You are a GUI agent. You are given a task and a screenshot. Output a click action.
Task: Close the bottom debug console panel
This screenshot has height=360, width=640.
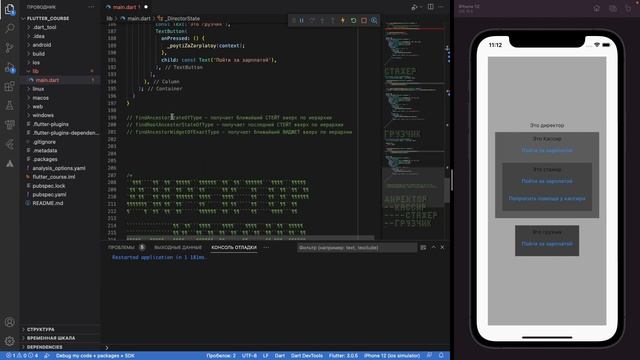tap(442, 247)
